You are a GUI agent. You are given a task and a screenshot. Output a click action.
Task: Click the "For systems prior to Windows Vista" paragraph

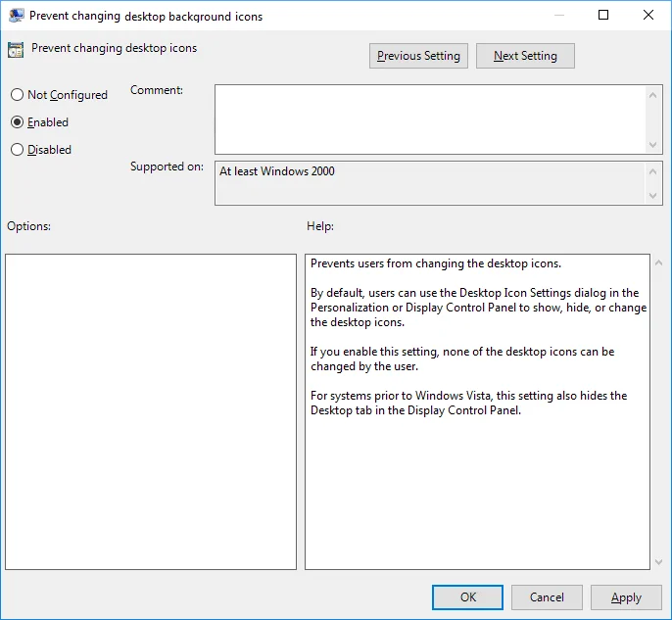[469, 403]
